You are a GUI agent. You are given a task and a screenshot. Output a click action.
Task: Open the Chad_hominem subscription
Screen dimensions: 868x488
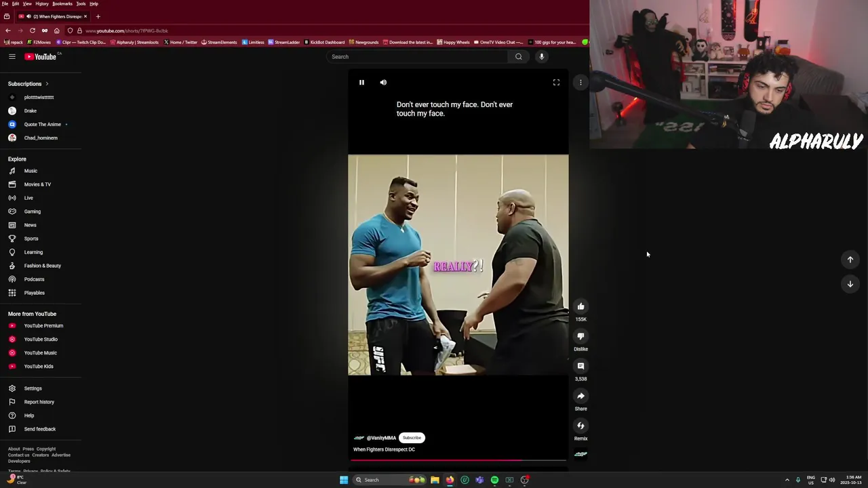pyautogui.click(x=41, y=138)
